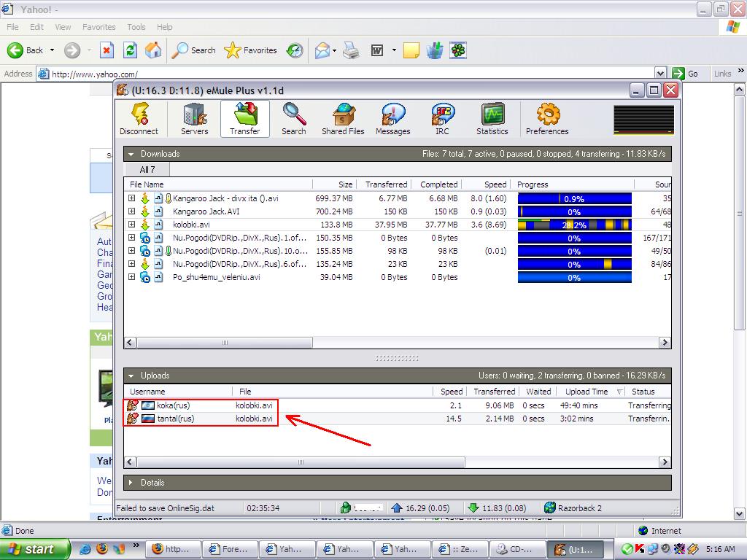Stop page loading with the red X icon
The height and width of the screenshot is (560, 747).
click(x=107, y=50)
